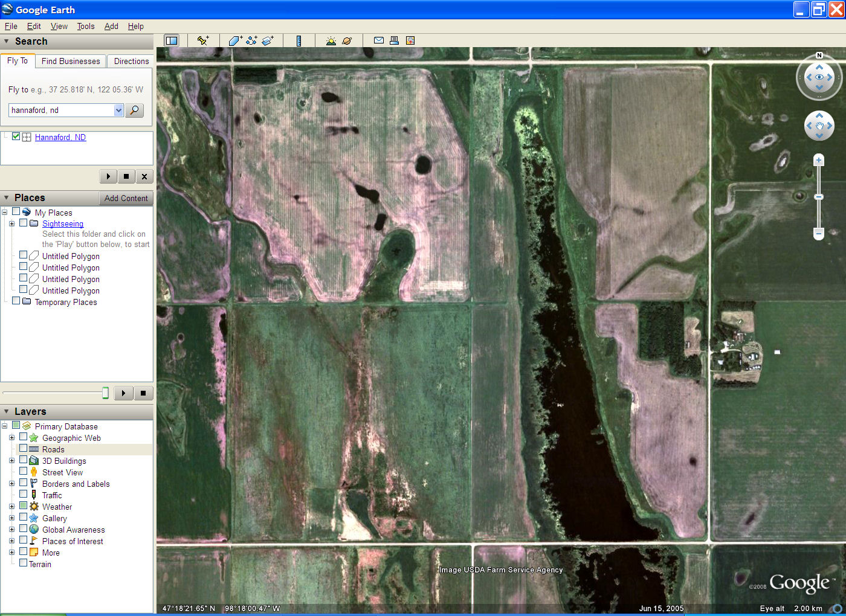The image size is (846, 616).
Task: Play the Places tour
Action: coord(124,393)
